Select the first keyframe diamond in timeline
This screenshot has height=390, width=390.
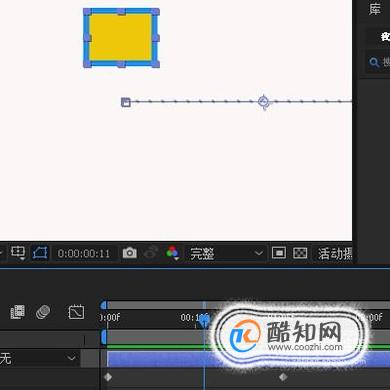pyautogui.click(x=108, y=377)
